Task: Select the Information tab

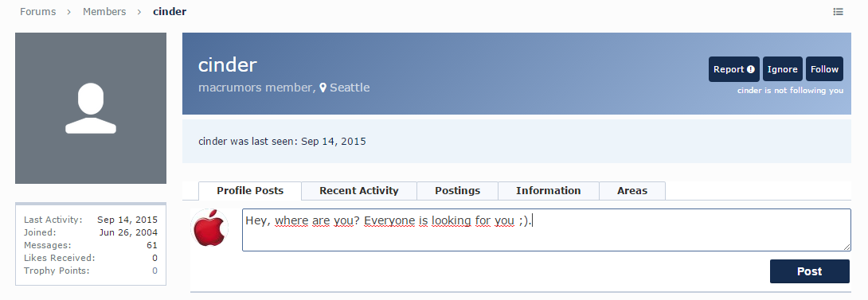Action: 549,191
